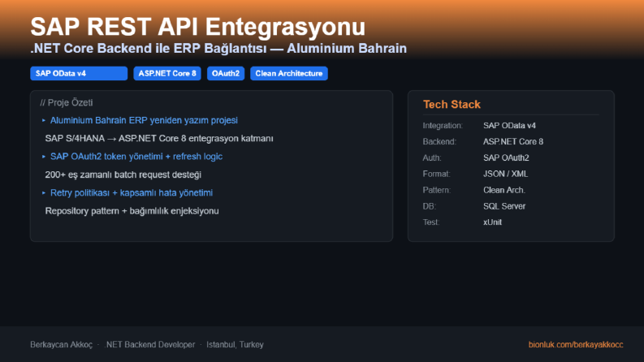Click the SAP OData v4 tag
This screenshot has width=644, height=362.
pyautogui.click(x=79, y=74)
